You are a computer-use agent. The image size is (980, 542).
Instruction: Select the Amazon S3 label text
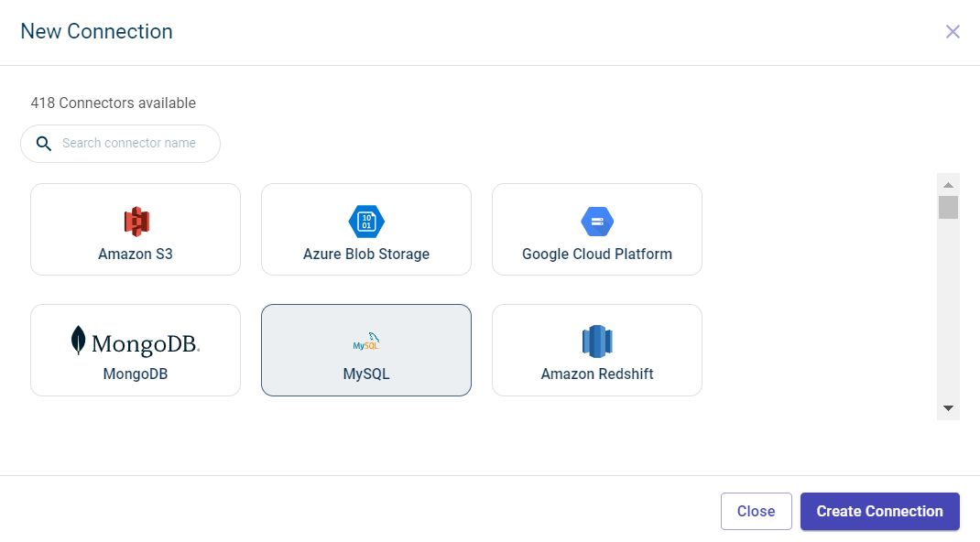tap(136, 255)
